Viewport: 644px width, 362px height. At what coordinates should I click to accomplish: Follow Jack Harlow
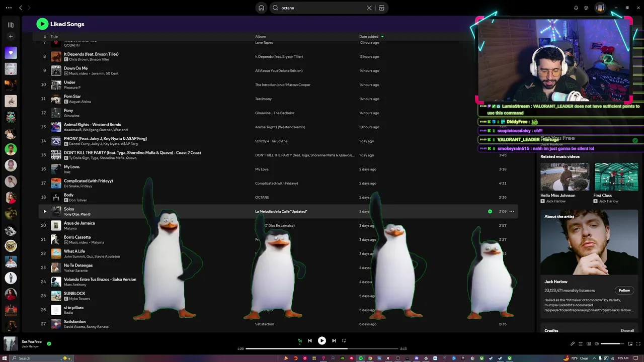[x=624, y=290]
